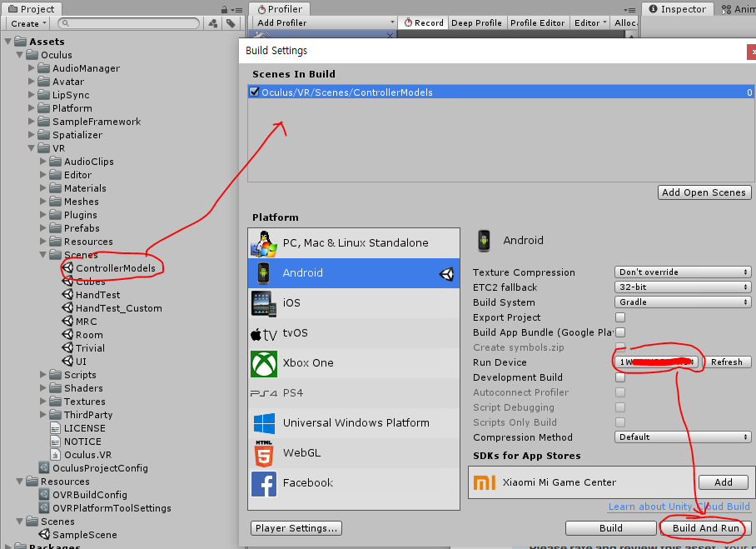Select the Room scene icon

point(67,334)
